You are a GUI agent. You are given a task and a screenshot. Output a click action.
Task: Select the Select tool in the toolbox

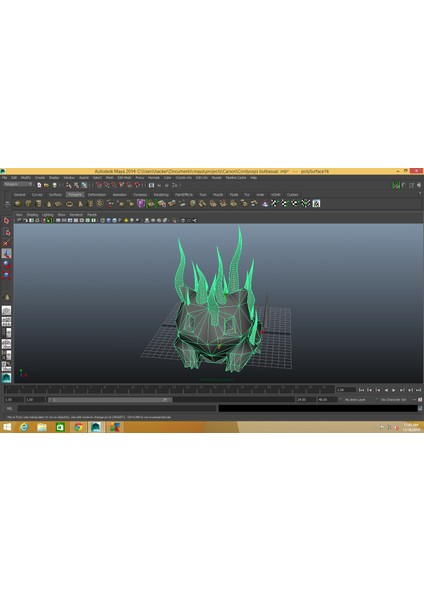tap(6, 221)
